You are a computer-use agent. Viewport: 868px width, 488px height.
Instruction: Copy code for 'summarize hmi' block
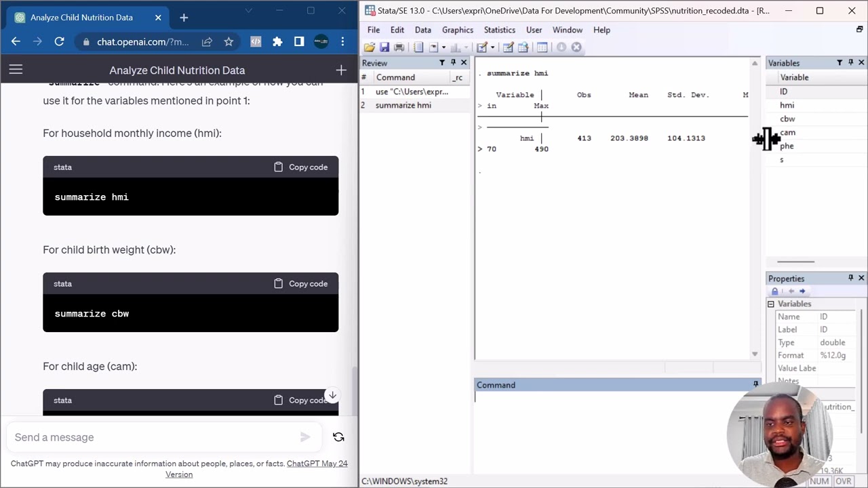point(301,167)
